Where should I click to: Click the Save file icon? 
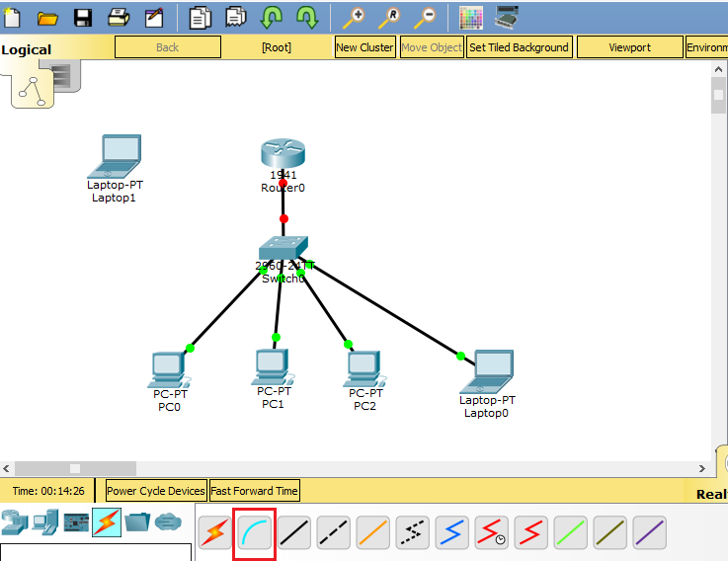[x=83, y=17]
